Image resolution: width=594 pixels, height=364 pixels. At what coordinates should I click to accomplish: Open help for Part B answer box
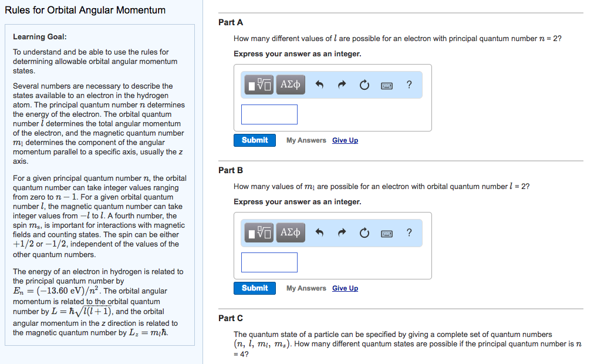[x=409, y=233]
